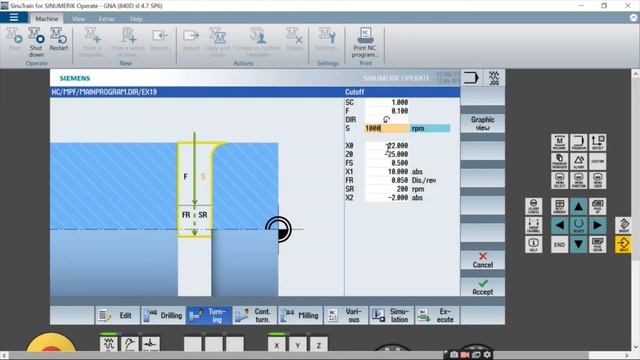Image resolution: width=640 pixels, height=360 pixels.
Task: Click the Start machine icon
Action: (15, 40)
